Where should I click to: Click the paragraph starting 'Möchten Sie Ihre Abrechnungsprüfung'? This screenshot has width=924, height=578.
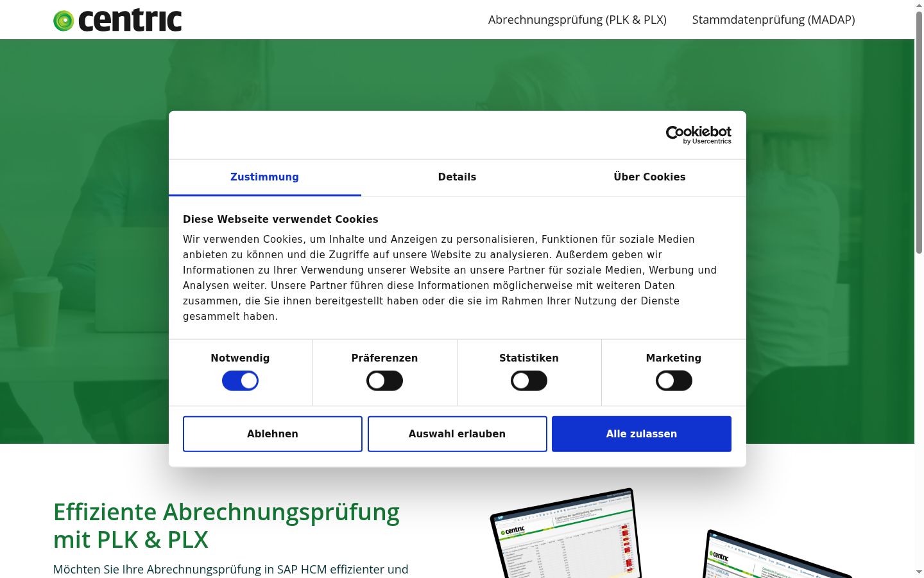tap(231, 570)
